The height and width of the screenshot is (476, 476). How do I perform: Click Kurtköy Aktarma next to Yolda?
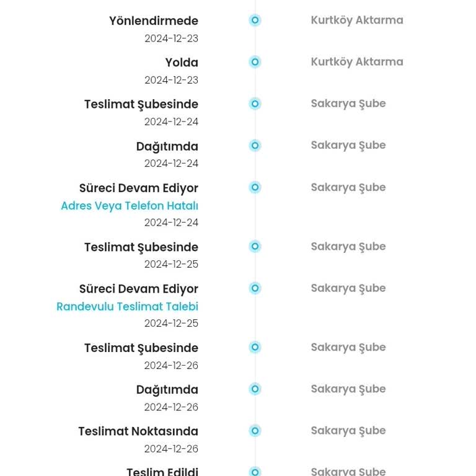pyautogui.click(x=357, y=62)
